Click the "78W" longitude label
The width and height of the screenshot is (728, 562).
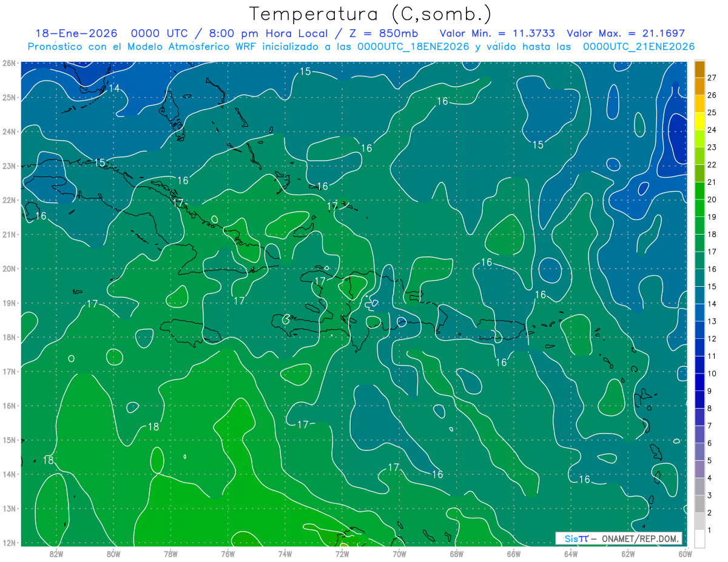[170, 554]
